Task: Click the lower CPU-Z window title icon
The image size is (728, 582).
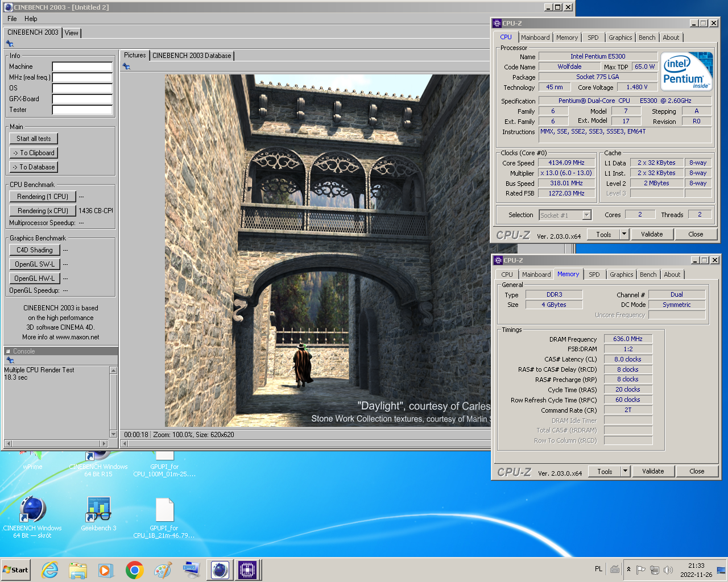Action: pyautogui.click(x=498, y=260)
